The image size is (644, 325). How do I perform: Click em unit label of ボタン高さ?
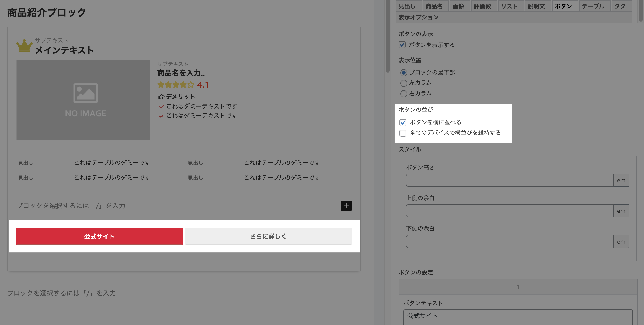click(621, 180)
